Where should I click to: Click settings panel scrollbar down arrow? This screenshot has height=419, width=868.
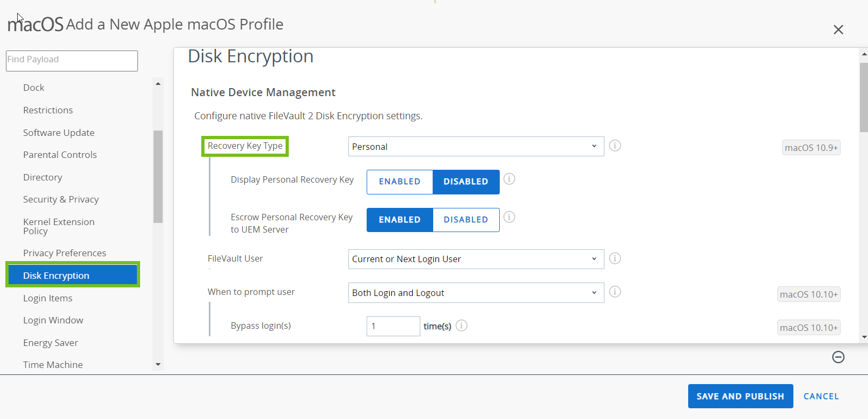point(864,337)
